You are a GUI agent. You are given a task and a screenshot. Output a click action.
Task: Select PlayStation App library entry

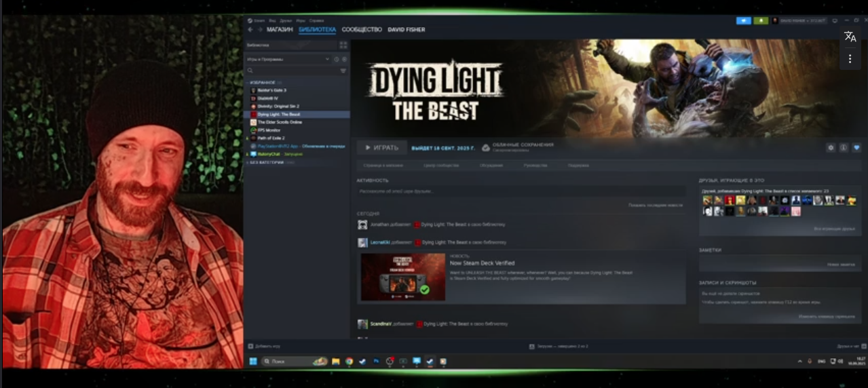tap(297, 146)
